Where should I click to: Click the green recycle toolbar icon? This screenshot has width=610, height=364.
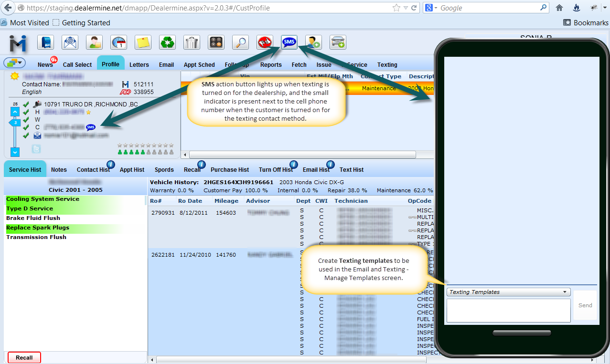[x=168, y=42]
